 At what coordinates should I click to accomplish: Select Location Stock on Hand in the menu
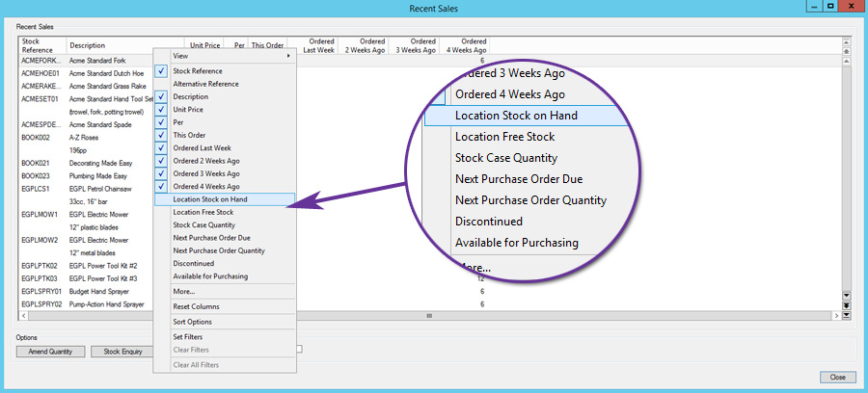pos(225,199)
